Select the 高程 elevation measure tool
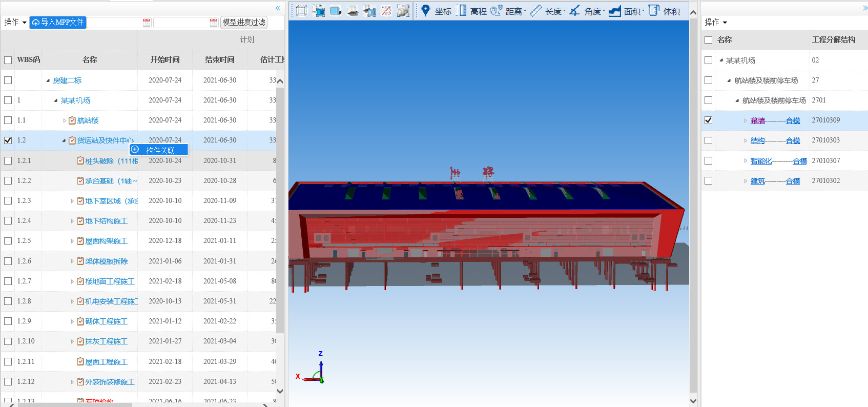Image resolution: width=868 pixels, height=407 pixels. coord(471,11)
